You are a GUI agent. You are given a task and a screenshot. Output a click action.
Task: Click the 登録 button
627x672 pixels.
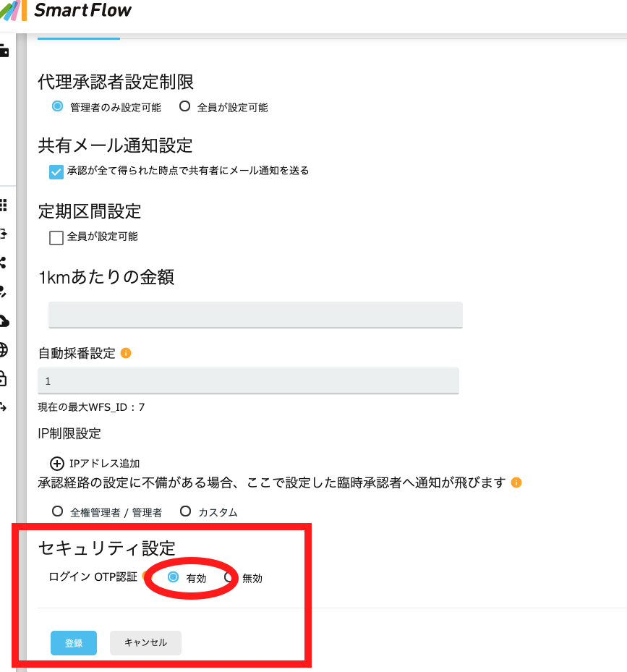tap(74, 643)
